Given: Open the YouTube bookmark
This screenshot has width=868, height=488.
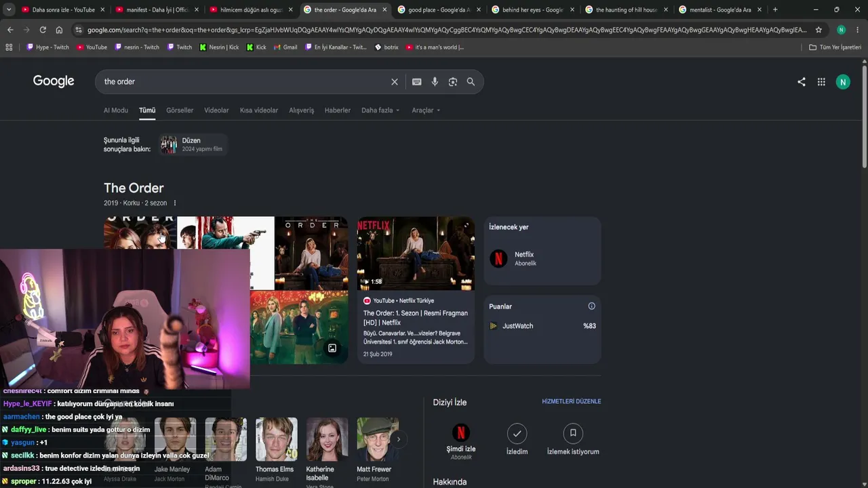Looking at the screenshot, I should (92, 47).
